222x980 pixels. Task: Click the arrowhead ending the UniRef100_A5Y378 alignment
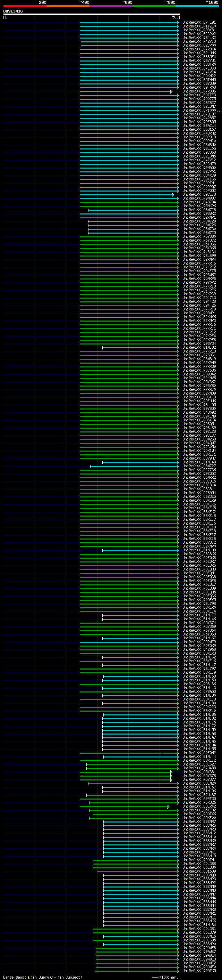[171, 776]
